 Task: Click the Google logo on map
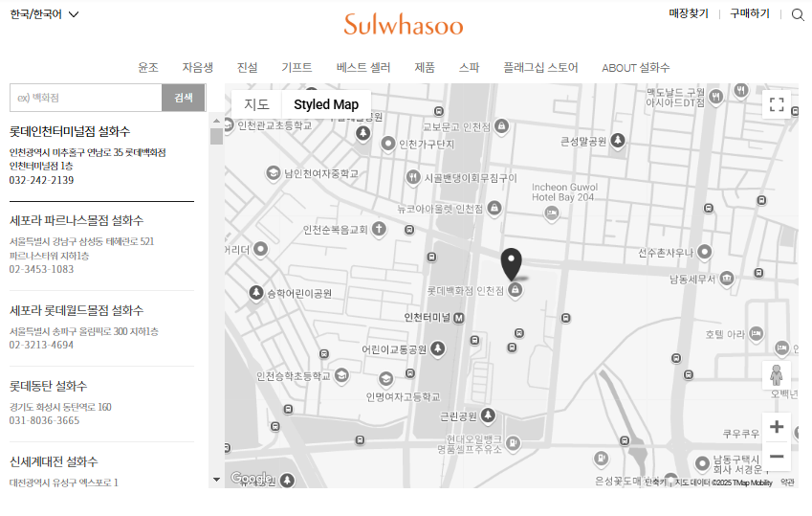coord(252,478)
